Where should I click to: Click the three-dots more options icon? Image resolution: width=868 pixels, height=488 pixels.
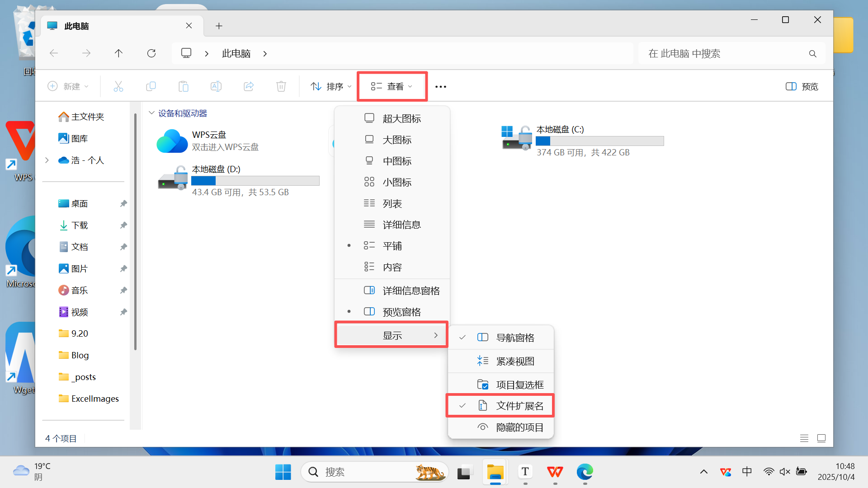click(440, 86)
